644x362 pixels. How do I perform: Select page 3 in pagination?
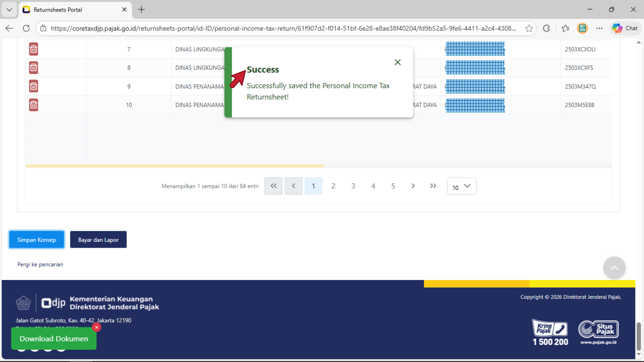pos(353,186)
